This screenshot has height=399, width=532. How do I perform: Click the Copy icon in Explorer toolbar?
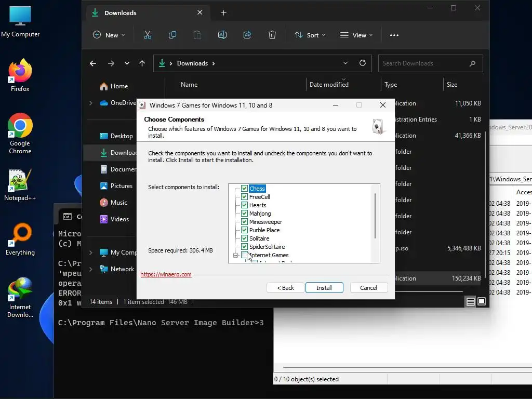pos(172,35)
